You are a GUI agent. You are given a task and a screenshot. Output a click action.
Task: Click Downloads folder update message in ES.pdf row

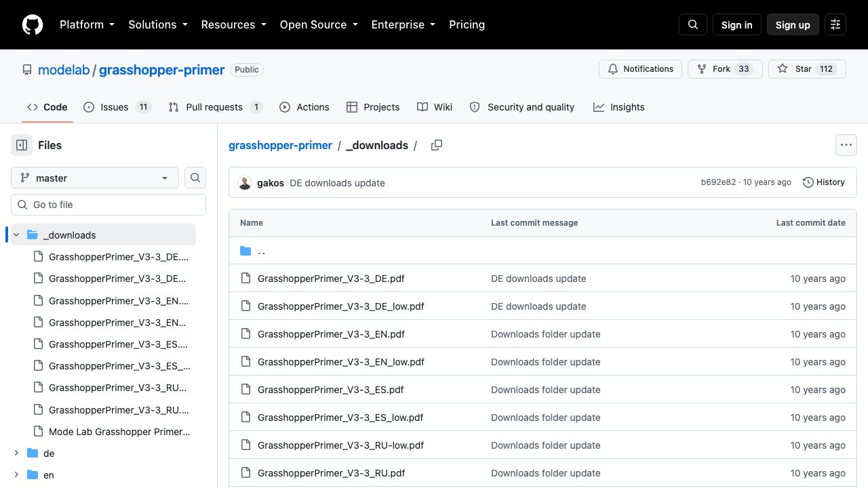[546, 390]
